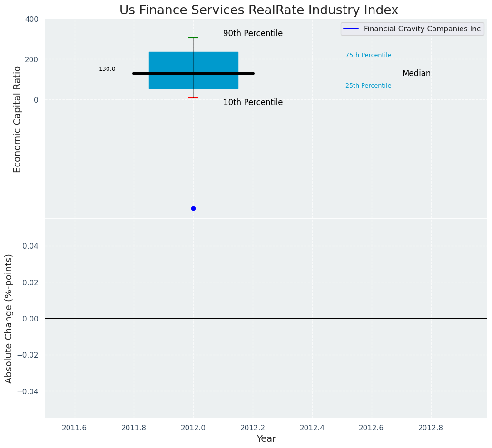Click the 400 tick on upper y-axis
Viewport: 492px width, 448px height.
[32, 19]
